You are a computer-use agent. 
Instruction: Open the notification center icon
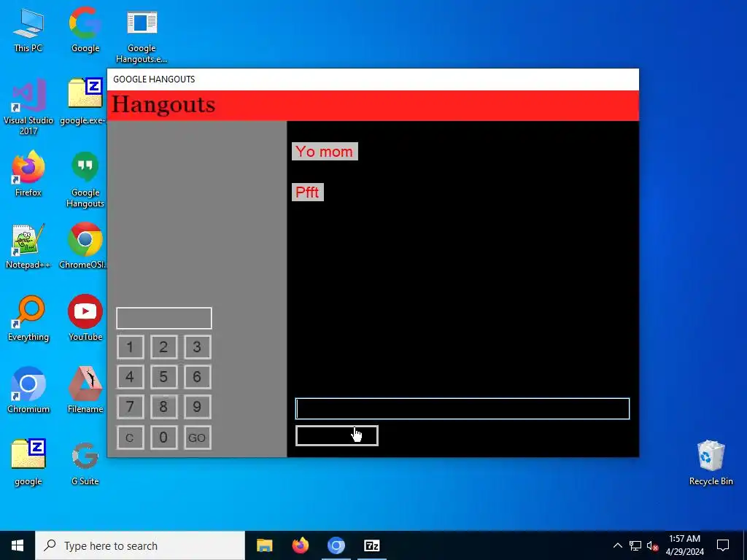pyautogui.click(x=723, y=545)
